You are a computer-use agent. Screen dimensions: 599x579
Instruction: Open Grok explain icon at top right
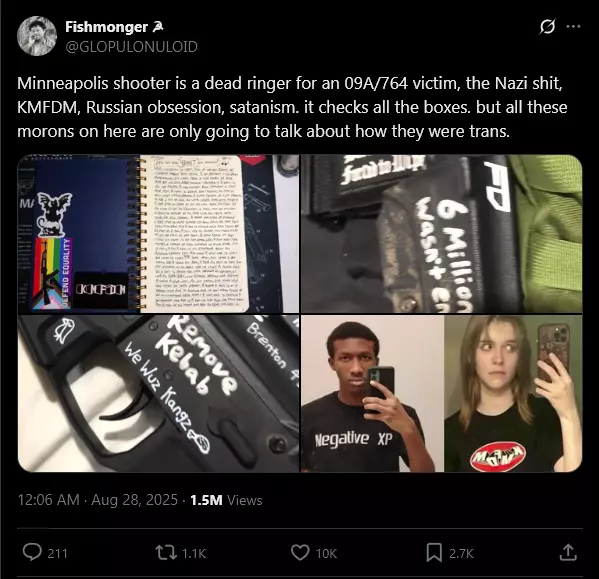click(547, 27)
